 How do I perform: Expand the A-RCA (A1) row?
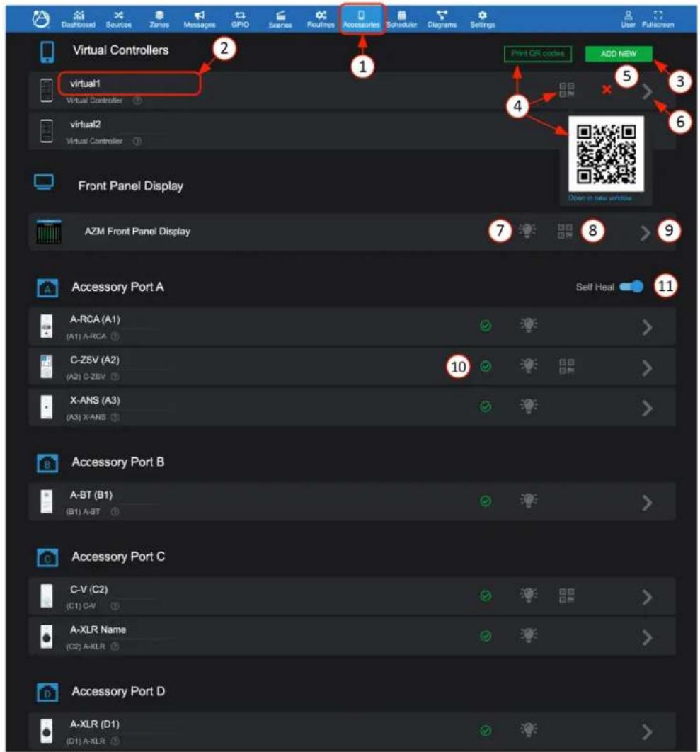tap(647, 328)
